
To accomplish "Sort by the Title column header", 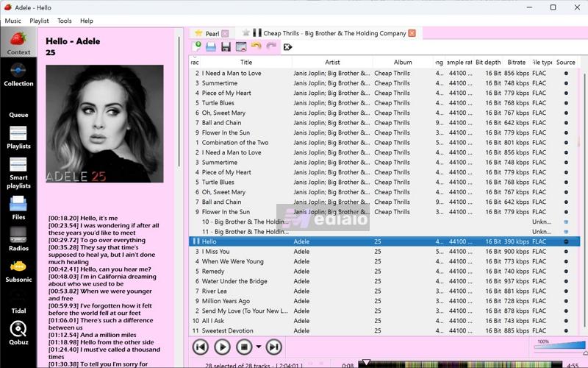I will click(246, 63).
